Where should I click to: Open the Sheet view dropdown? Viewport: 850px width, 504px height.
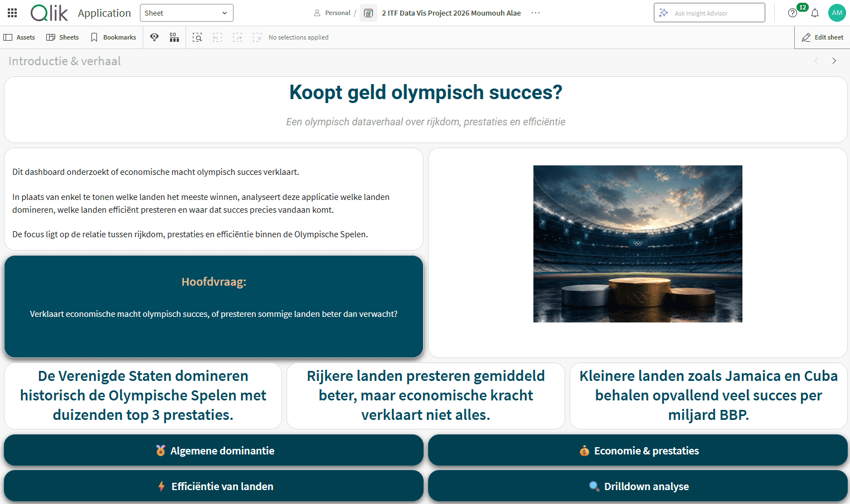[x=186, y=13]
